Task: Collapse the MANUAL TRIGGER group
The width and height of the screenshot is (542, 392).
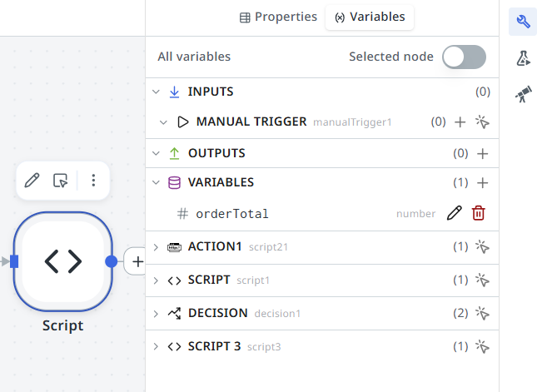Action: point(163,122)
